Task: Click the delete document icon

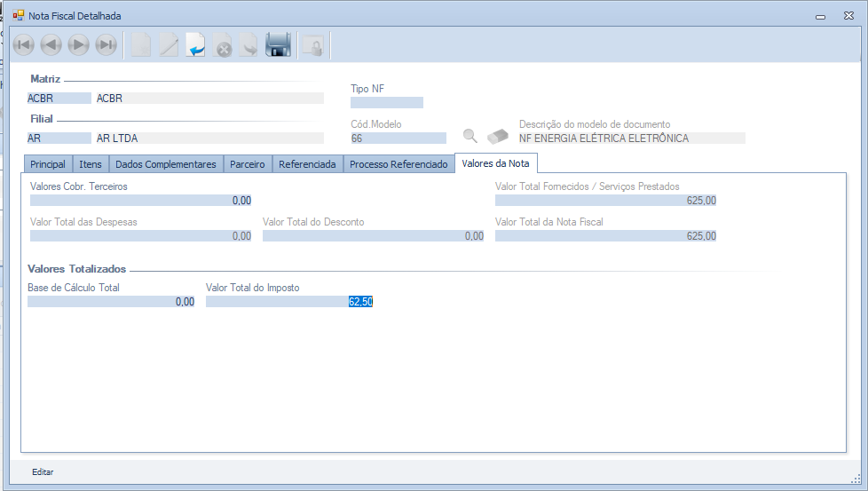Action: [x=223, y=44]
